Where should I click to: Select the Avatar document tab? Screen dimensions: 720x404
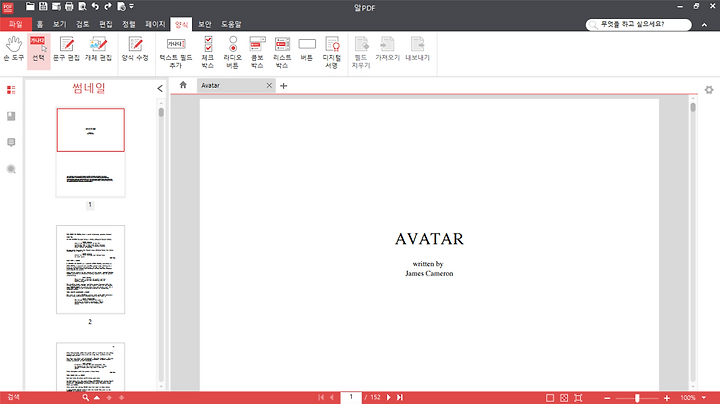pyautogui.click(x=236, y=85)
